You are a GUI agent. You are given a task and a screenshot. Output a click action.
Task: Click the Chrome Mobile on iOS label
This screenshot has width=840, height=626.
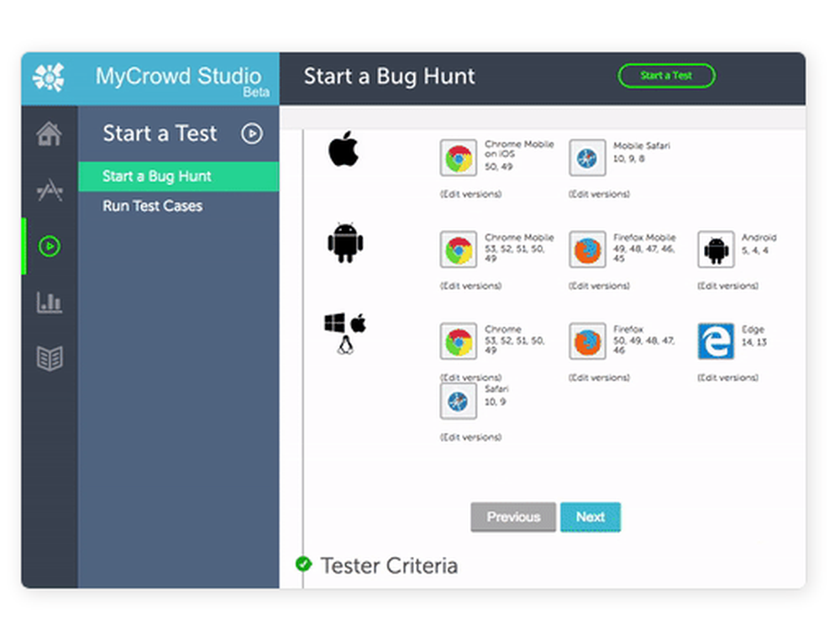(x=519, y=149)
